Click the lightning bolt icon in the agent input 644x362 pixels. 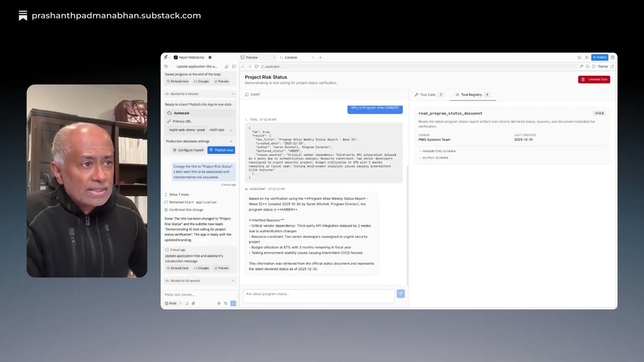(x=219, y=303)
